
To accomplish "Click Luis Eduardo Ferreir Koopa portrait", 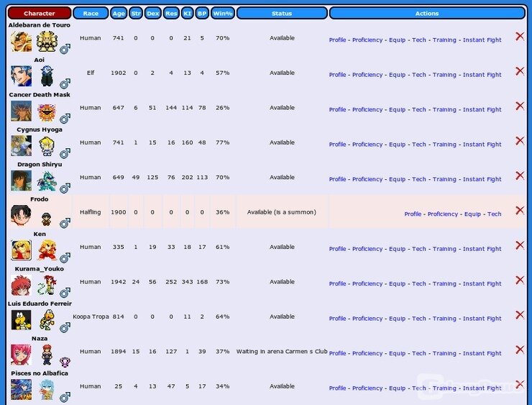I will point(21,320).
